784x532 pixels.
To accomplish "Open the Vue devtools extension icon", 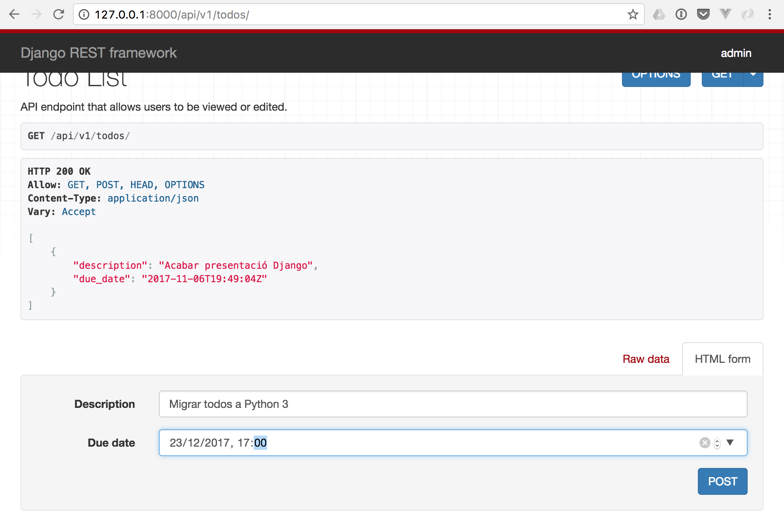I will coord(725,15).
